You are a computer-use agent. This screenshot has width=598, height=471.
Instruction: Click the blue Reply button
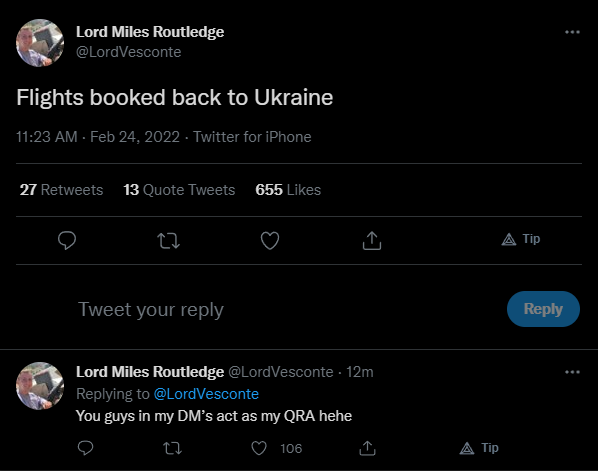coord(543,309)
